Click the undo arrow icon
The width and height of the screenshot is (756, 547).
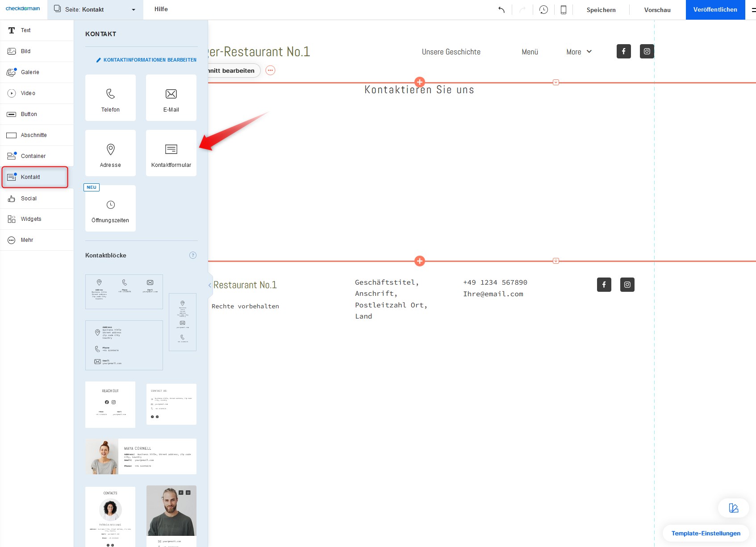coord(501,10)
